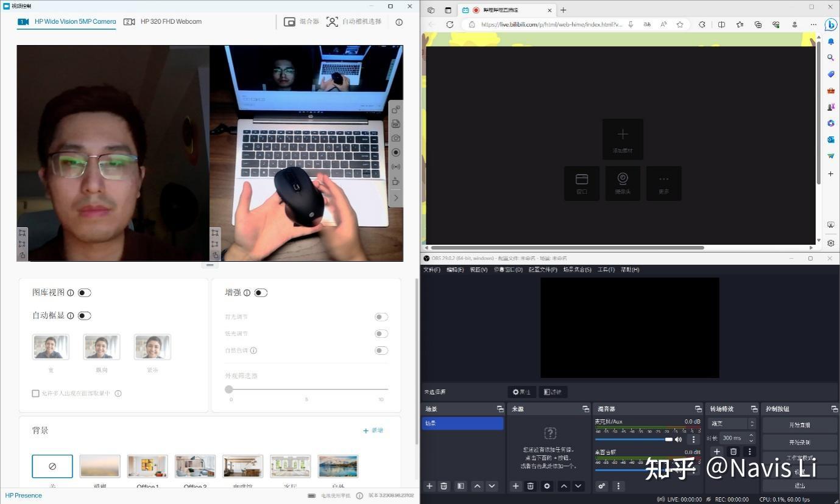Switch to HP Wide Vision 5MP Camera tab
Viewport: 840px width, 504px height.
click(66, 21)
